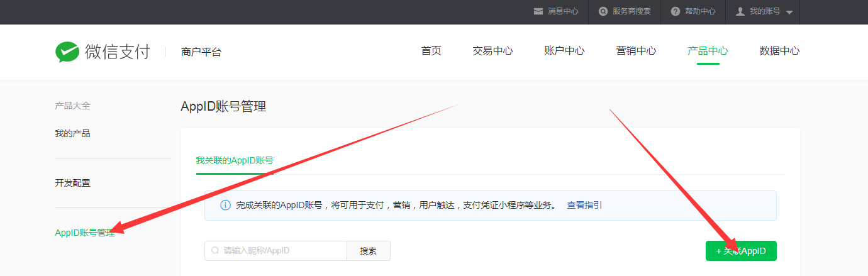Expand the 我的账号 dropdown arrow

tap(789, 13)
